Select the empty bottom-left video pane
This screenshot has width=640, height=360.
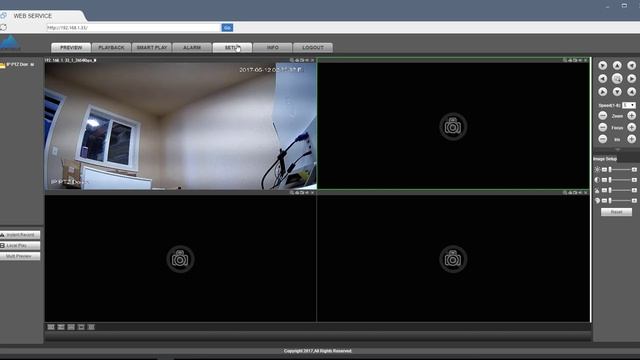(x=180, y=259)
